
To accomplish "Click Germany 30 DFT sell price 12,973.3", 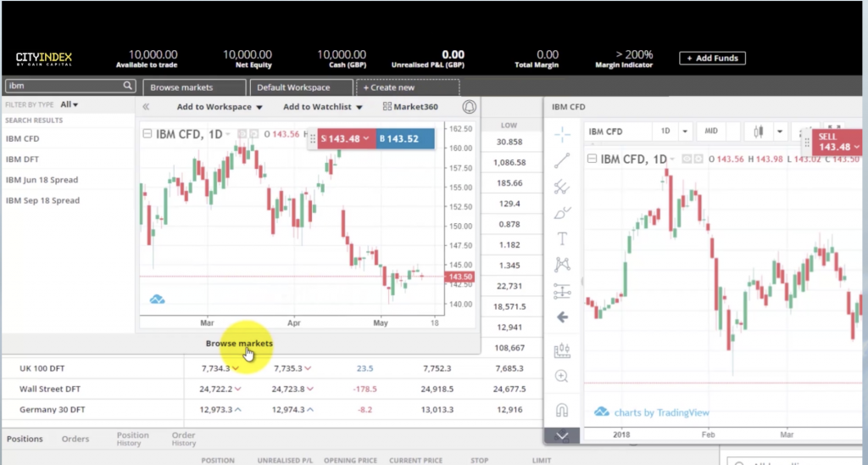I will coord(215,409).
